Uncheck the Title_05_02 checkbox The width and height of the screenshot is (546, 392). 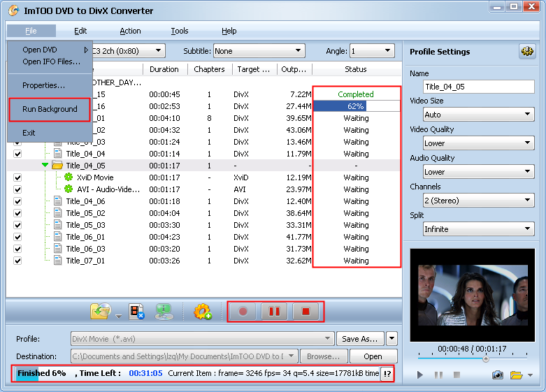[x=17, y=213]
